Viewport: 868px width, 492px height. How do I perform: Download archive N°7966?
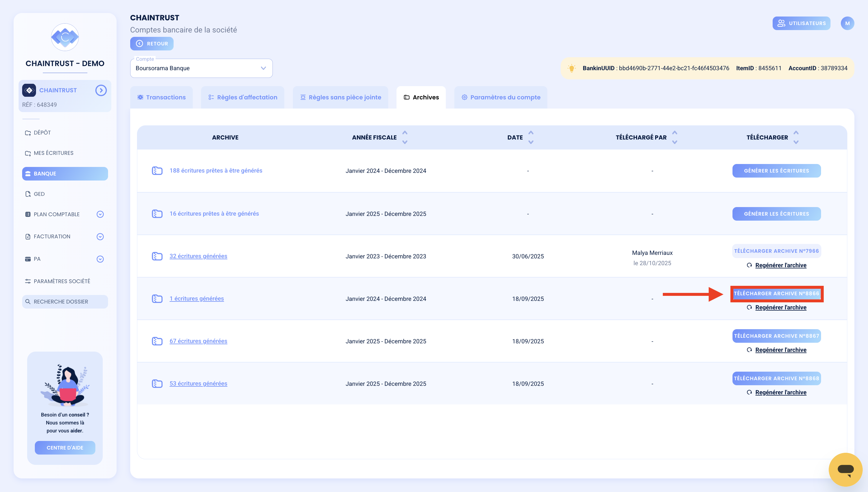point(776,251)
